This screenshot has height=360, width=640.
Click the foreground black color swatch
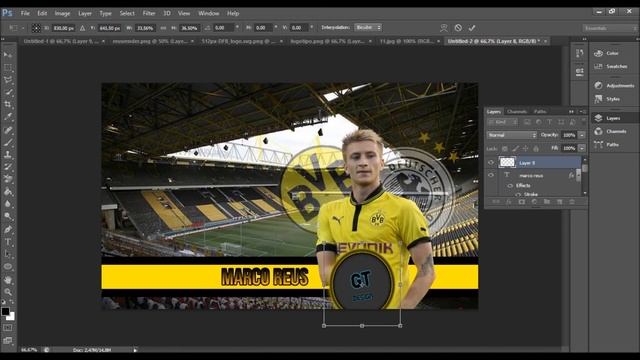(5, 311)
